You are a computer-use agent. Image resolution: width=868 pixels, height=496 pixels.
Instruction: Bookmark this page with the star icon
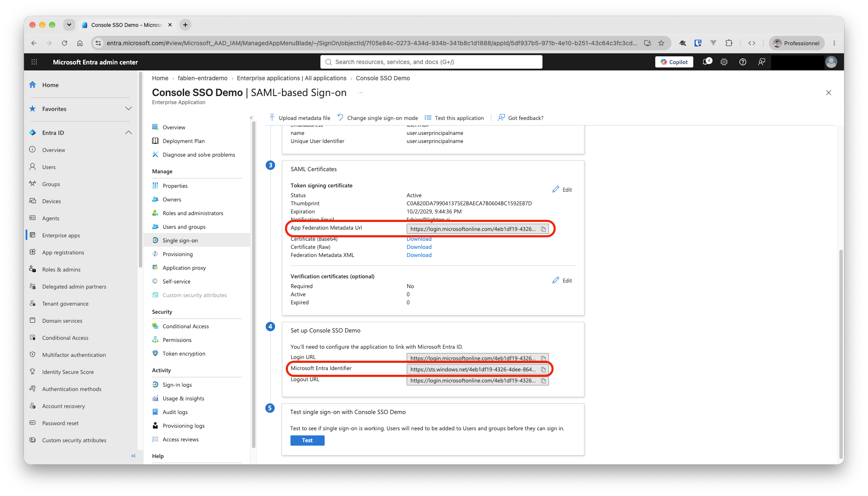coord(661,43)
